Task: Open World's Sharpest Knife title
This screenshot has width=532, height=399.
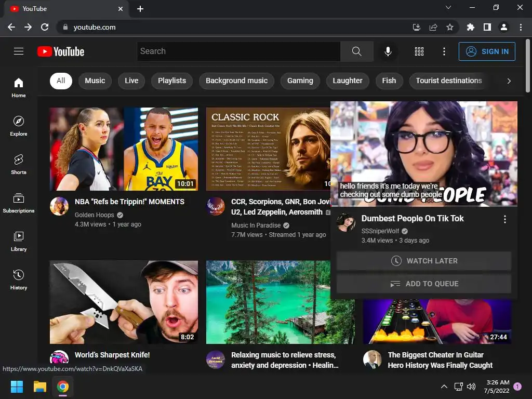Action: pyautogui.click(x=112, y=355)
